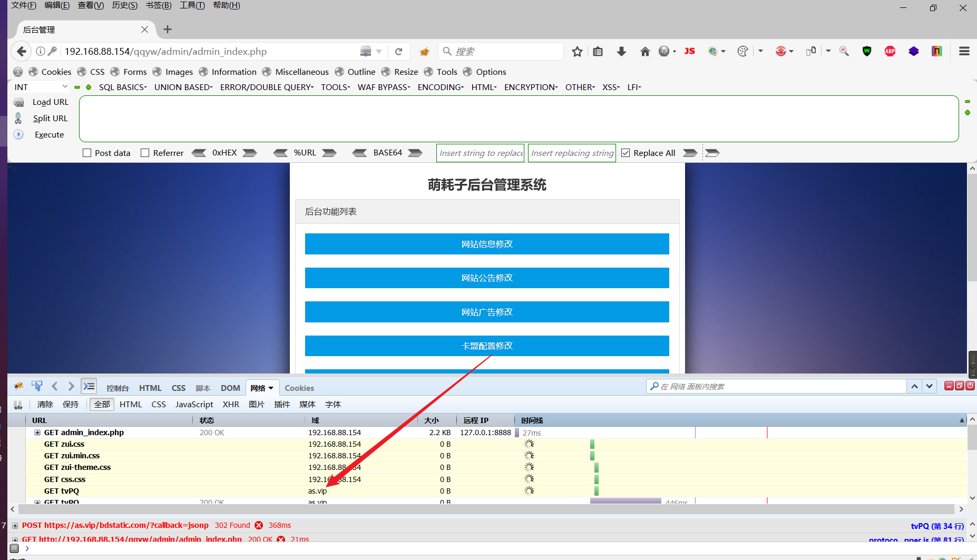Viewport: 977px width, 560px height.
Task: Click the 网站广告修改 button
Action: (x=487, y=312)
